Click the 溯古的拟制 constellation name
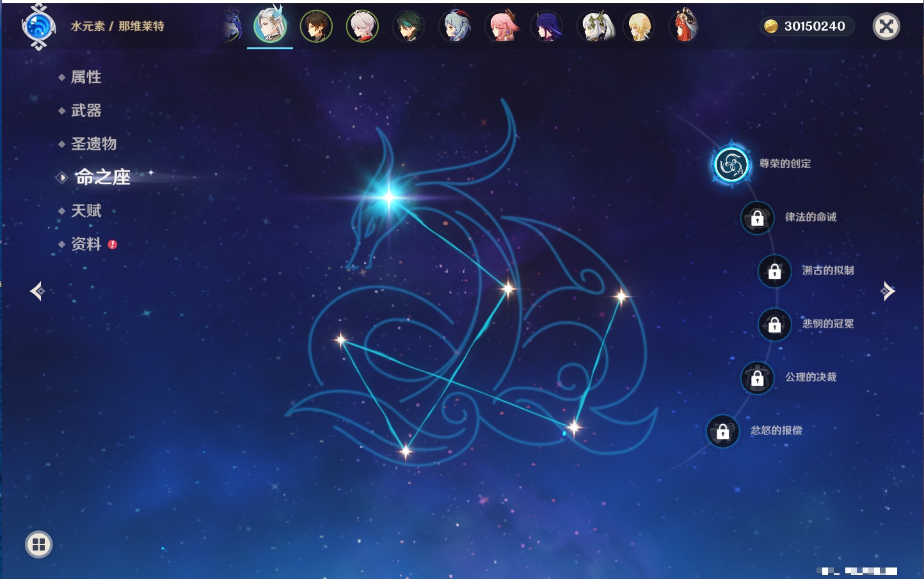 (x=828, y=271)
